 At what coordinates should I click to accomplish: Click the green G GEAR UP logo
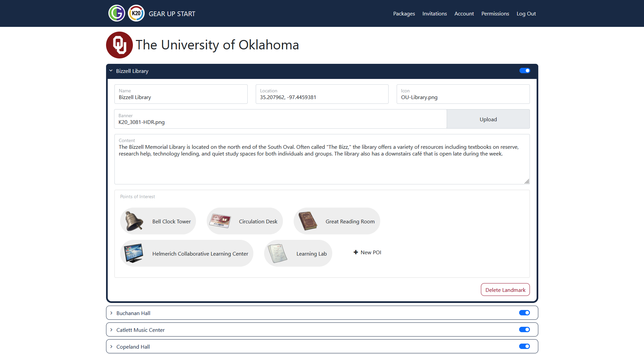pyautogui.click(x=116, y=13)
